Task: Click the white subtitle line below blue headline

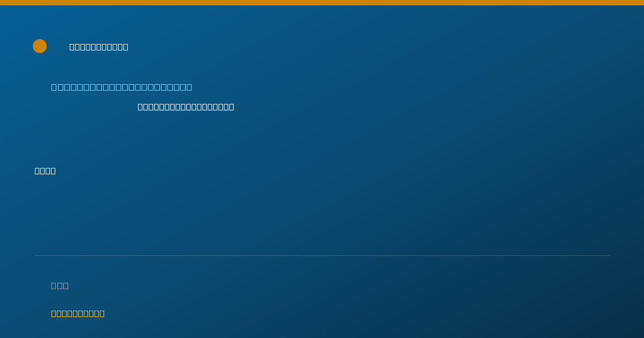Action: 186,107
